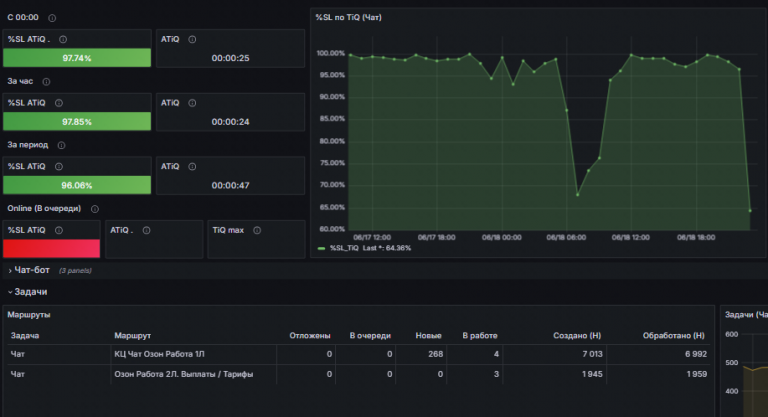Click the 00:00:47 ATiQ value
The height and width of the screenshot is (417, 768).
click(230, 186)
